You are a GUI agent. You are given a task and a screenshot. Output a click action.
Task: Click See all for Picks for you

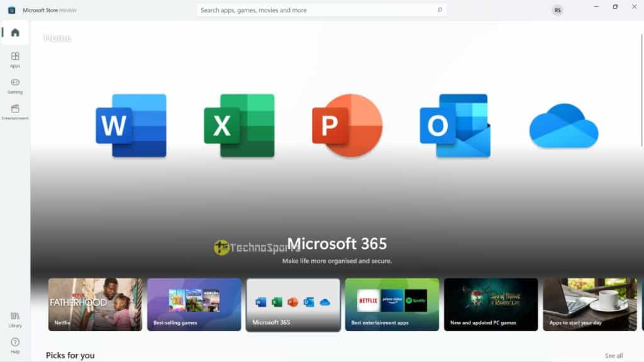(614, 356)
